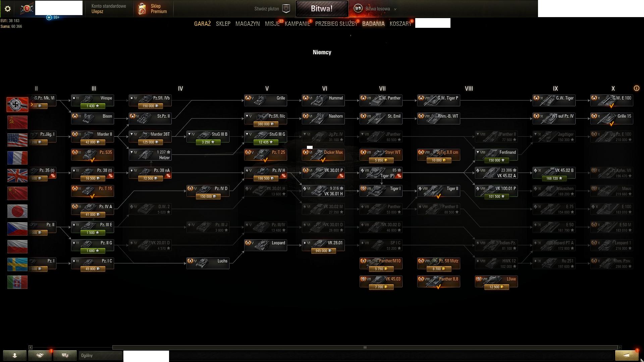Select the Hummel artillery node

click(323, 101)
